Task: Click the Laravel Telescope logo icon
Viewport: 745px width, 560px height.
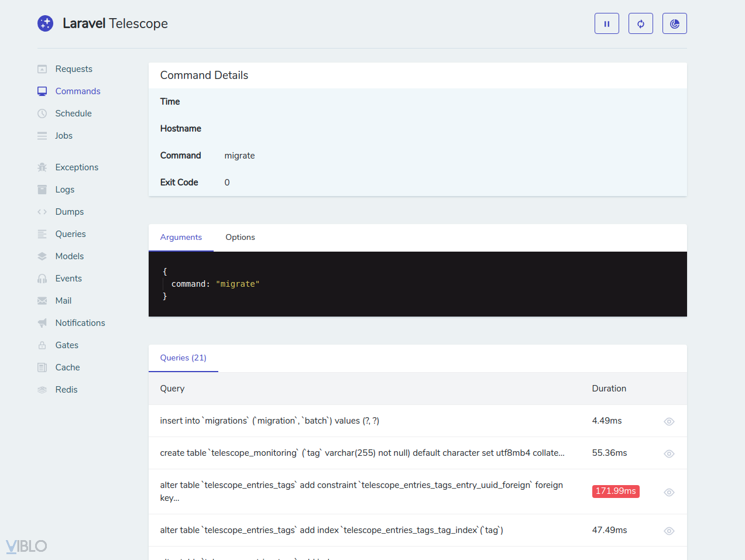Action: coord(46,23)
